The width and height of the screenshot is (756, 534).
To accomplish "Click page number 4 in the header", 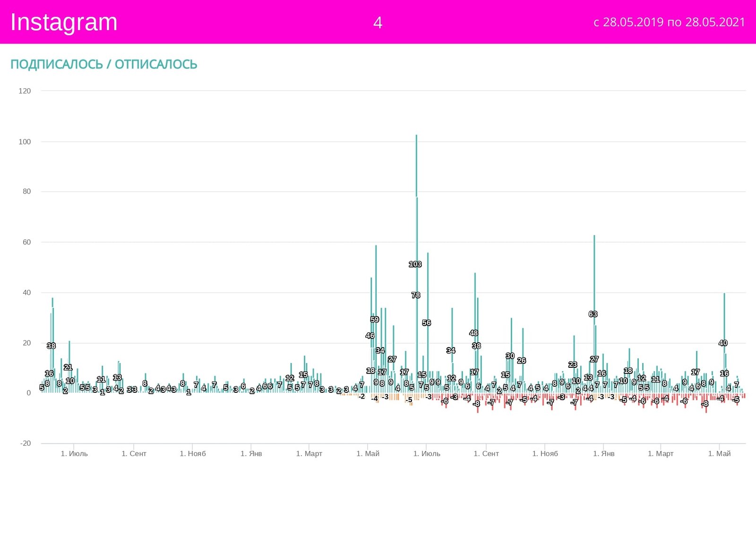I will click(x=378, y=23).
